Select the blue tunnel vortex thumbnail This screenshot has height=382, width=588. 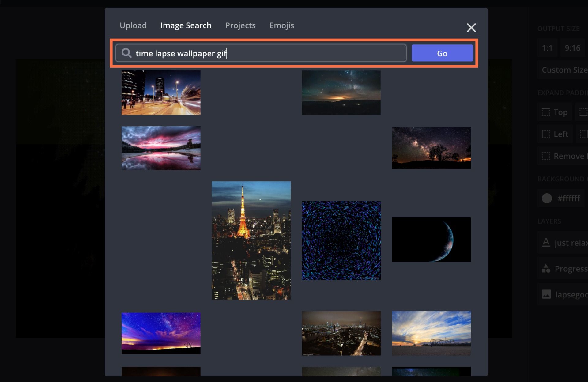[341, 240]
